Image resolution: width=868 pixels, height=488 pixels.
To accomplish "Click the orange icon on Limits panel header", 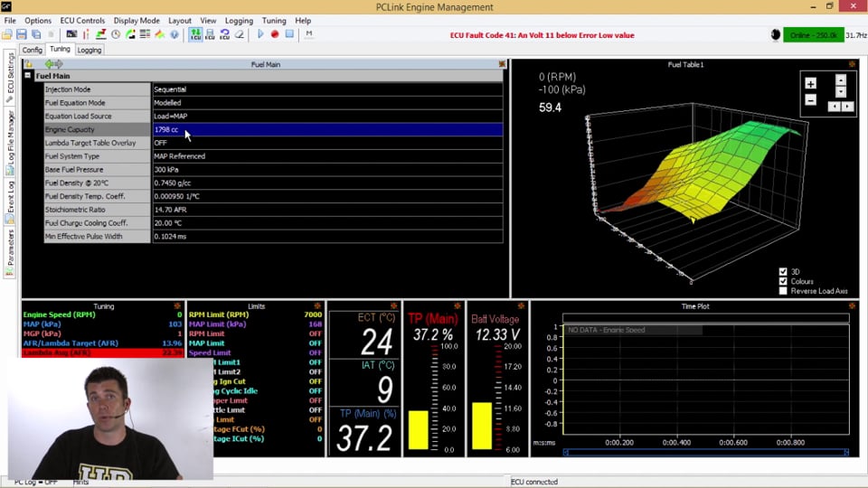I will point(317,306).
